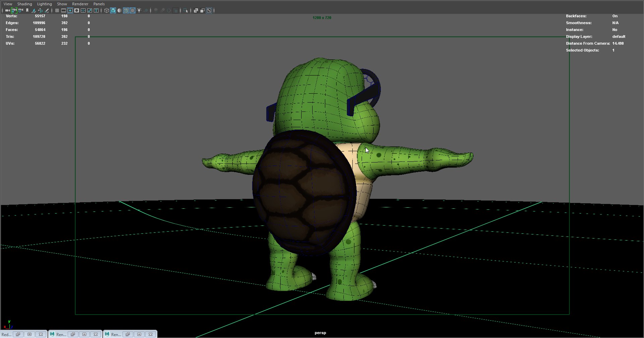This screenshot has width=644, height=338.
Task: Click the Use Default Material icon
Action: pos(119,10)
